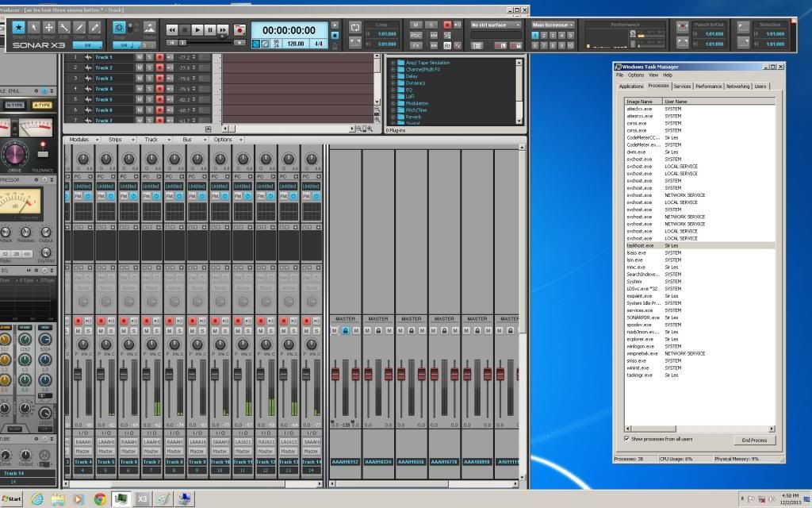
Task: Select the Move tool icon
Action: coord(49,28)
